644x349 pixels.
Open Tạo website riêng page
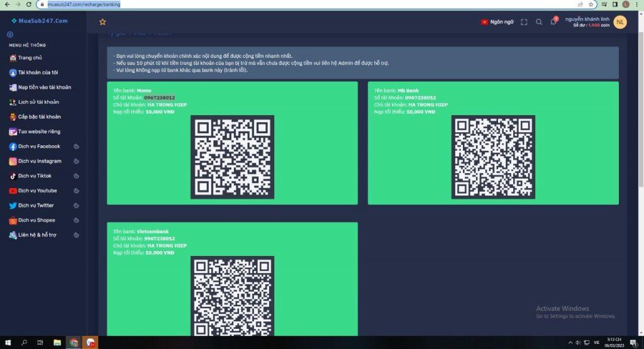pyautogui.click(x=35, y=132)
